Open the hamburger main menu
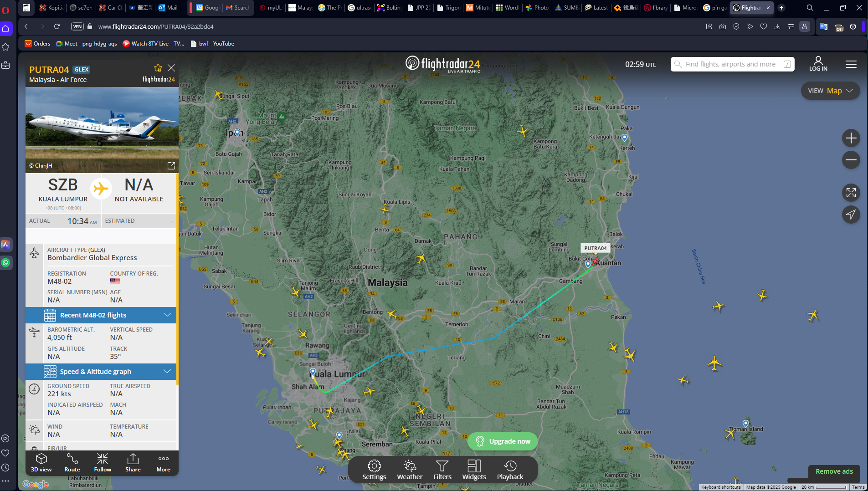Screen dimensions: 868x491 coord(851,64)
